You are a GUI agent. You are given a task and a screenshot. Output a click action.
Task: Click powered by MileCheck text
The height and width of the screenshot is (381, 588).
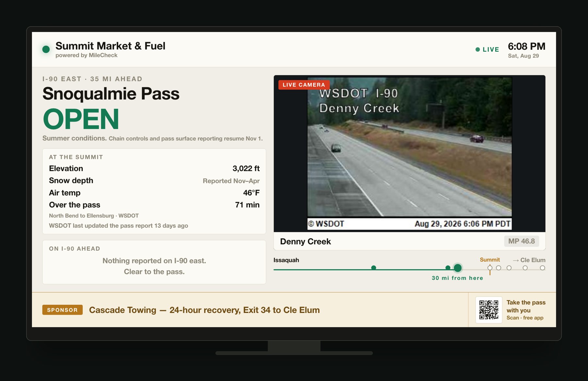pyautogui.click(x=87, y=55)
